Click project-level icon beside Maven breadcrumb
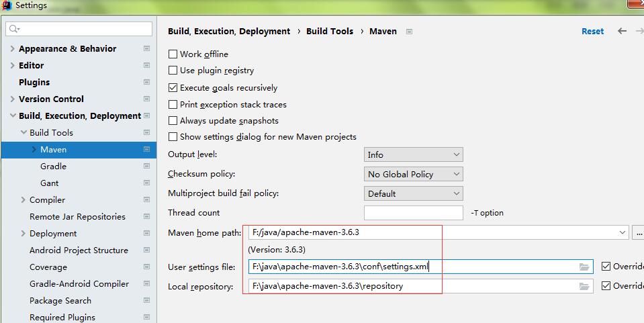The image size is (644, 323). (409, 32)
